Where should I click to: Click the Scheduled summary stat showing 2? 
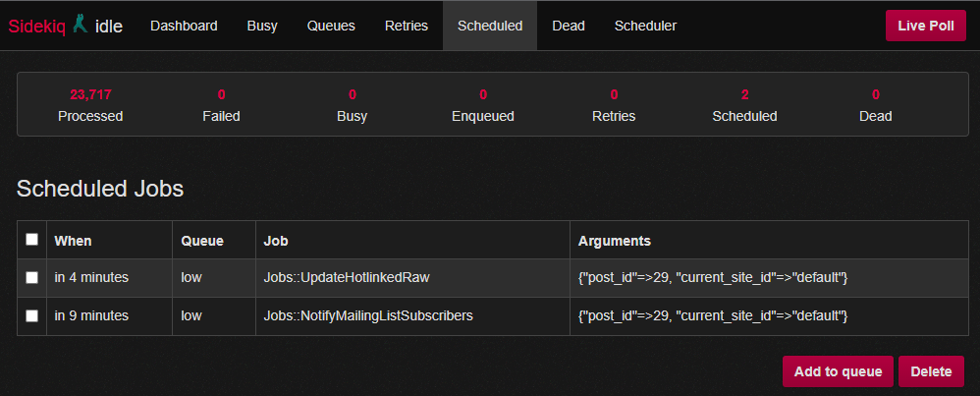(745, 105)
